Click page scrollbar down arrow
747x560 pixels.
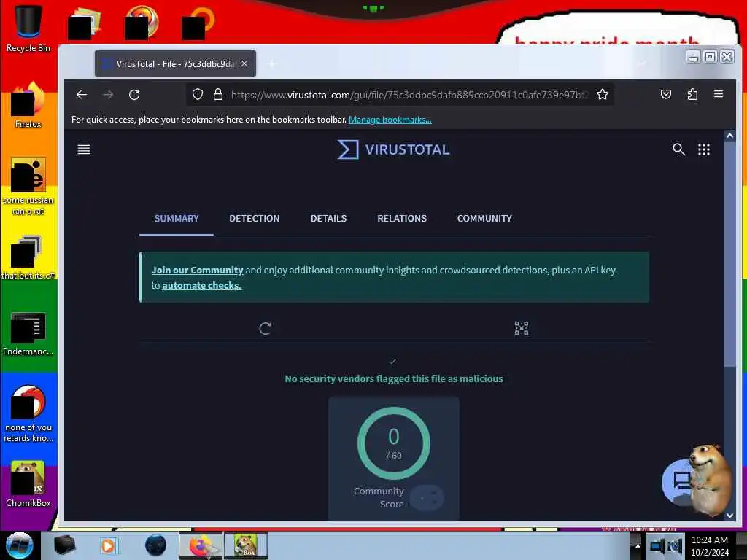point(729,516)
